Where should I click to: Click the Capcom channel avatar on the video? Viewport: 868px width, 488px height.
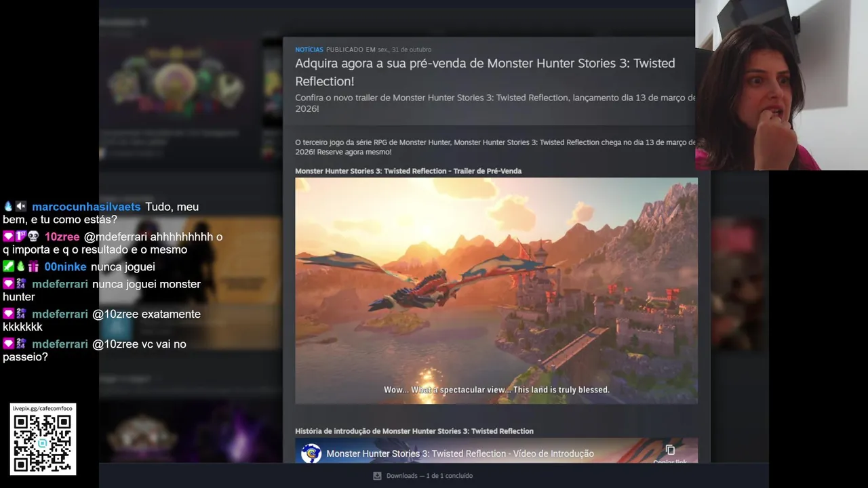coord(311,453)
